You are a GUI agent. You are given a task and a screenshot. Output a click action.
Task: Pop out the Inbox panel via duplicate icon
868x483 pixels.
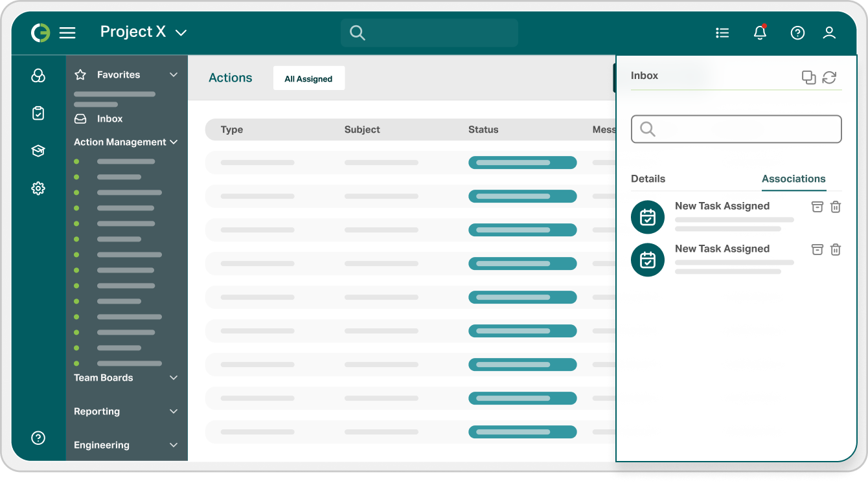click(x=808, y=77)
